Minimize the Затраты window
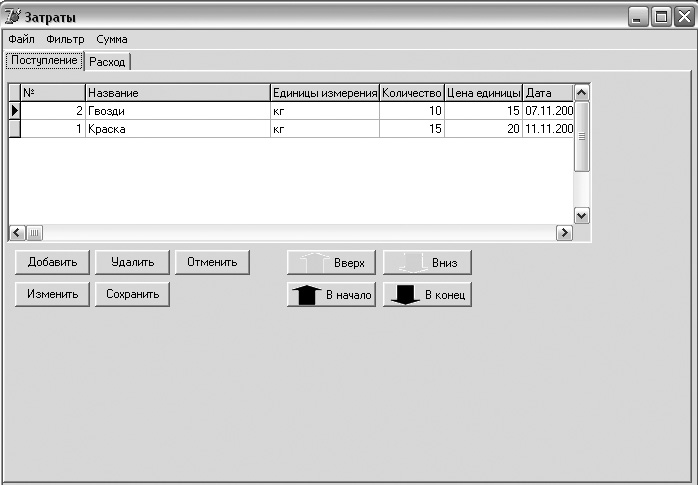Image resolution: width=698 pixels, height=485 pixels. [638, 17]
